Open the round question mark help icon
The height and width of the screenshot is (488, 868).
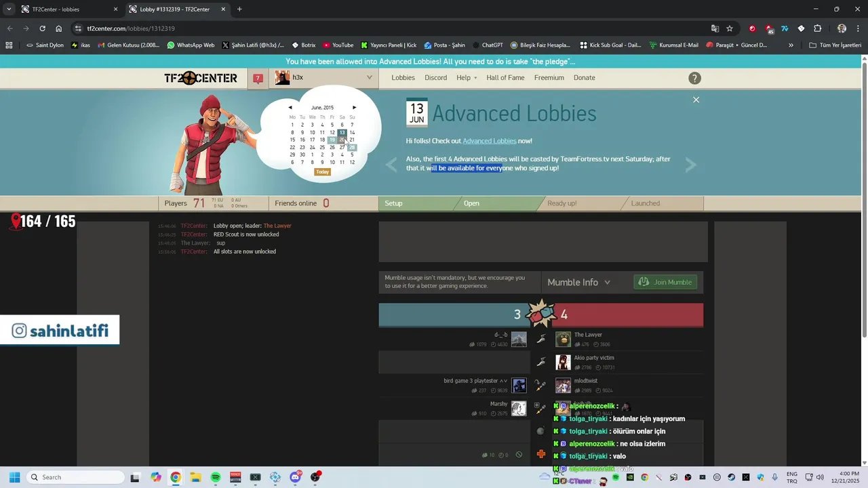tap(694, 79)
